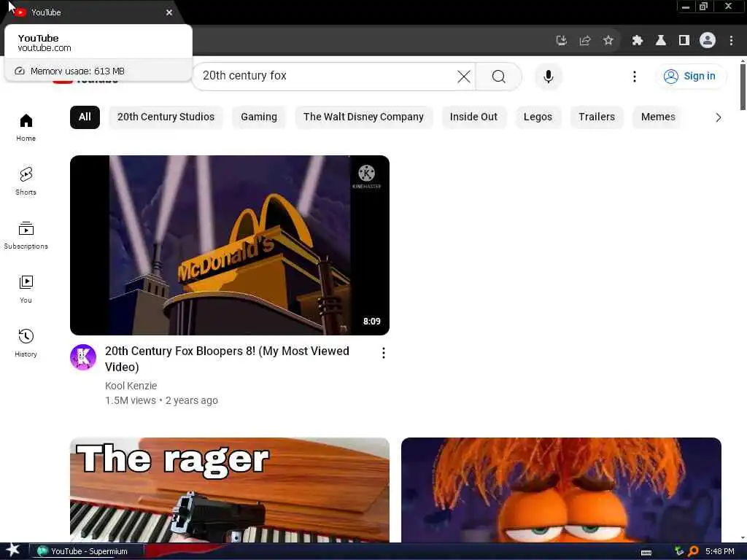Click the 1.5M views text
747x560 pixels.
click(131, 400)
